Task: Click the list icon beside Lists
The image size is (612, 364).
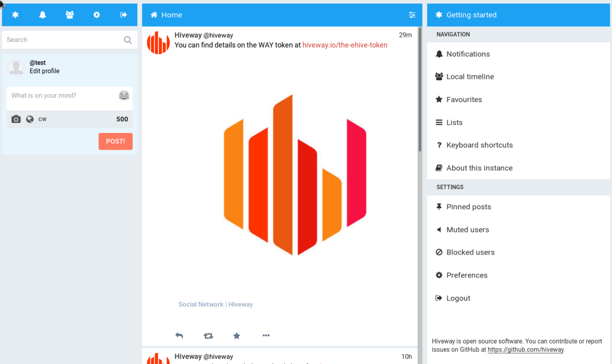Action: click(439, 122)
